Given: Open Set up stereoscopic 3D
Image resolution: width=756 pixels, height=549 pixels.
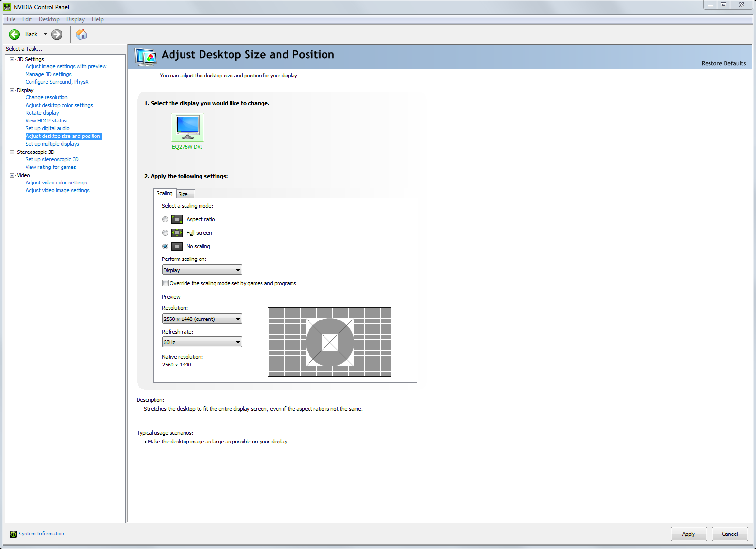Looking at the screenshot, I should pyautogui.click(x=52, y=159).
